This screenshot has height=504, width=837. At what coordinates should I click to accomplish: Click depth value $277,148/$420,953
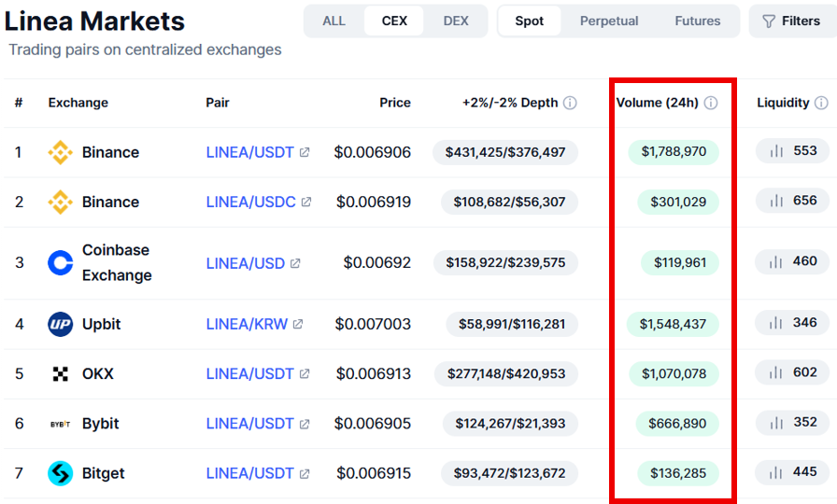point(506,374)
